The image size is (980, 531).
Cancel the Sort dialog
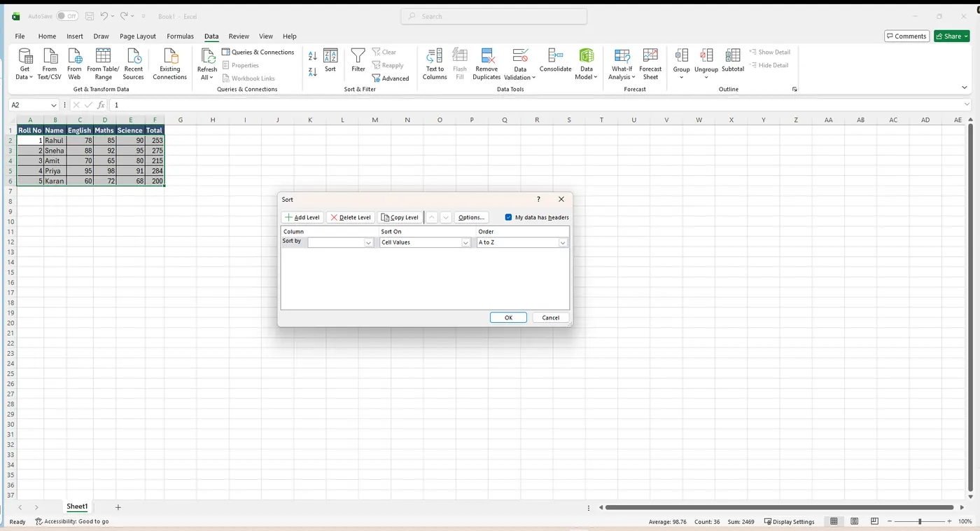[551, 317]
